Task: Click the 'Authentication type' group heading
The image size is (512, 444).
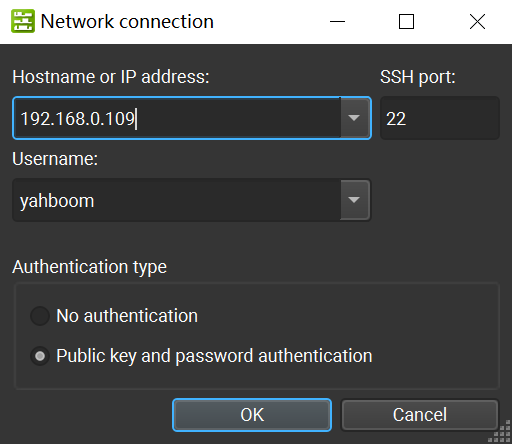Action: coord(89,267)
